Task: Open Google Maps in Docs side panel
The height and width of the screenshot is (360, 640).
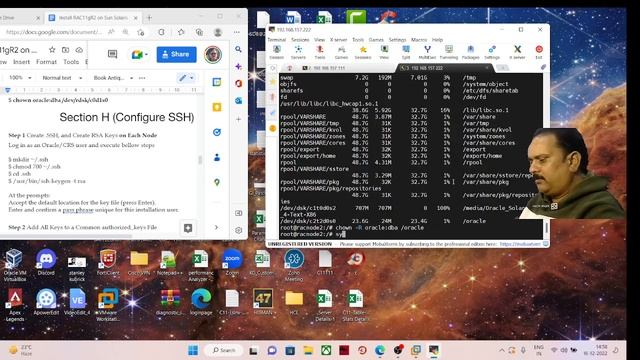Action: [x=217, y=182]
